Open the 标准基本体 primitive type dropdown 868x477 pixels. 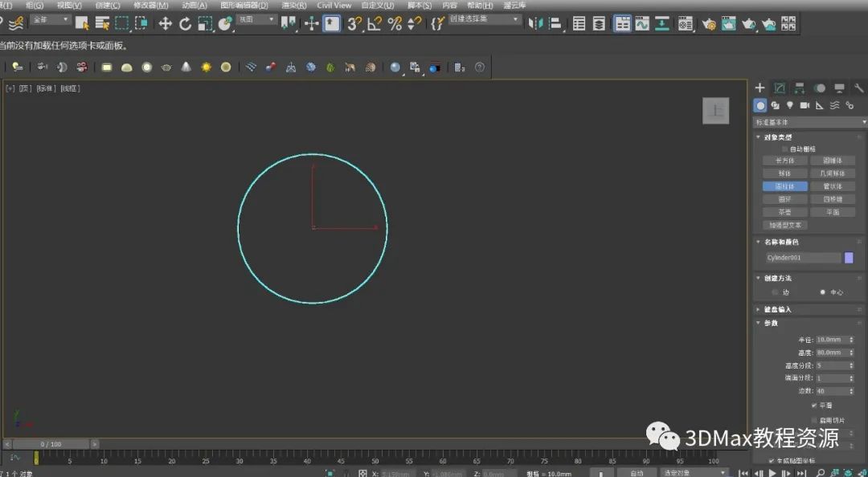[x=809, y=122]
